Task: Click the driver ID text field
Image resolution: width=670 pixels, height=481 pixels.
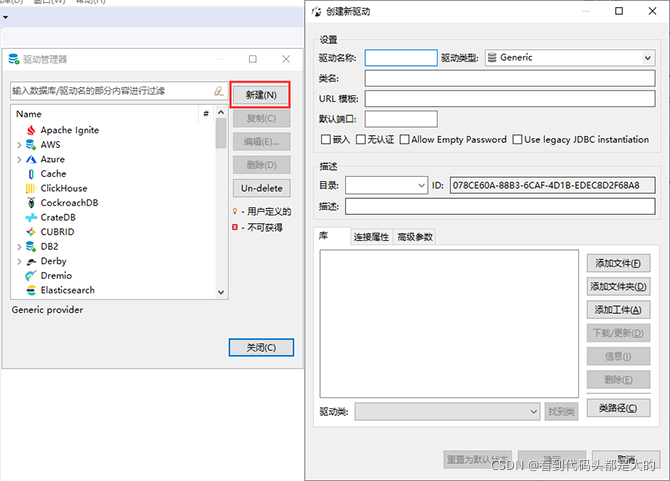Action: 552,185
